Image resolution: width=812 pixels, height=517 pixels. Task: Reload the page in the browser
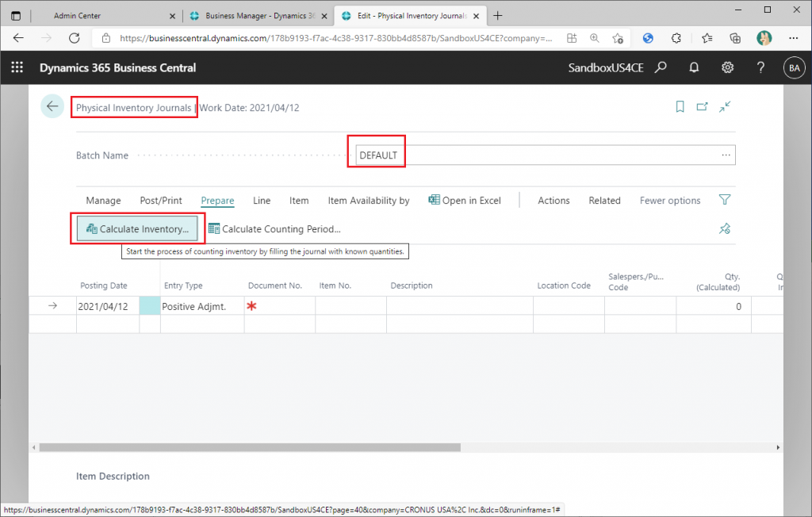coord(75,38)
